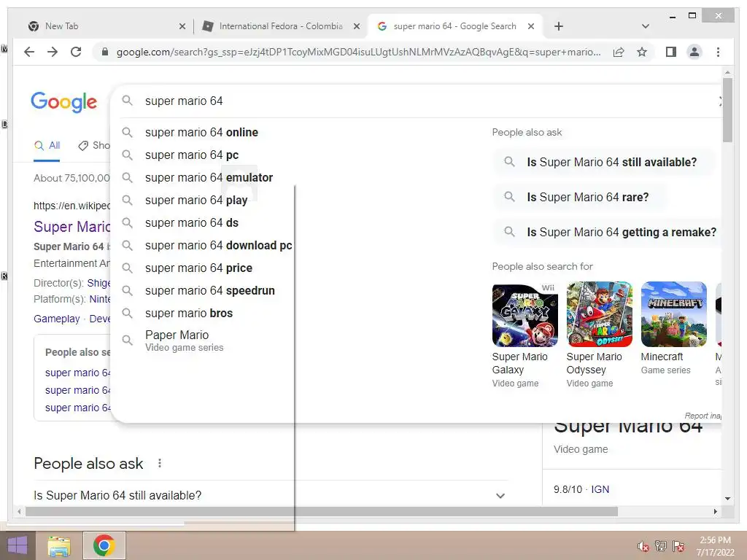Click the network tray icon
The height and width of the screenshot is (560, 747).
pyautogui.click(x=661, y=546)
